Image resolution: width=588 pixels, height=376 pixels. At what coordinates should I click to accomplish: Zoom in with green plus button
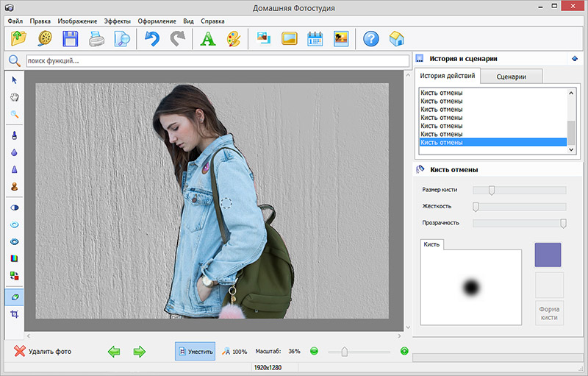404,351
